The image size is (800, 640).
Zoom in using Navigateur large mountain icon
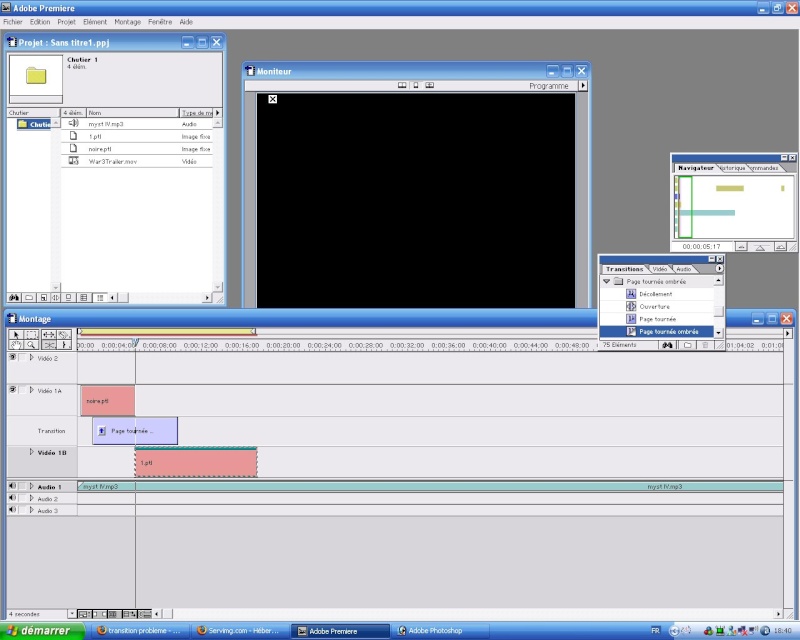click(780, 247)
